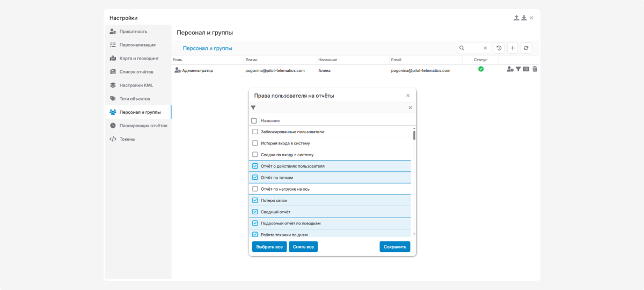
Task: Click the filter funnel icon in dialog
Action: [x=253, y=108]
